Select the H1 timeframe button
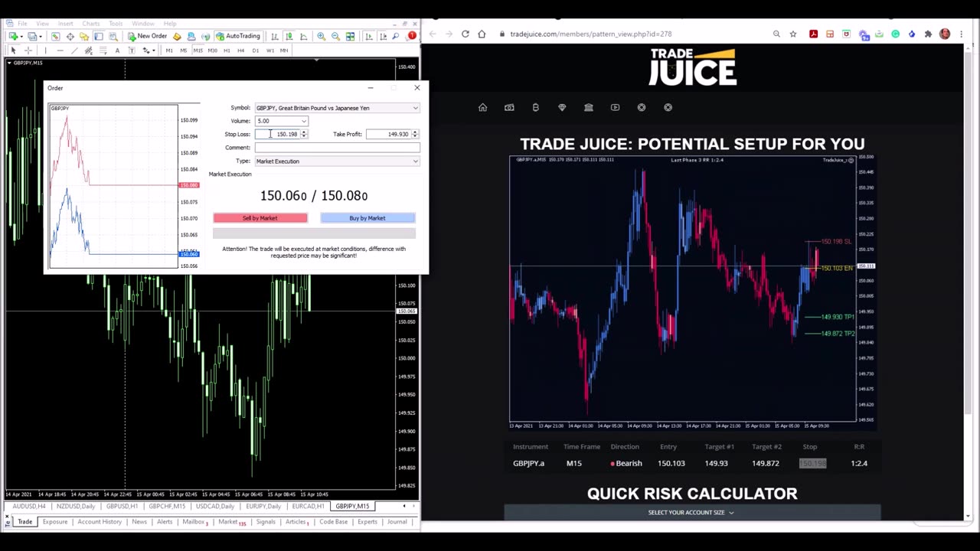The image size is (980, 551). pyautogui.click(x=227, y=51)
